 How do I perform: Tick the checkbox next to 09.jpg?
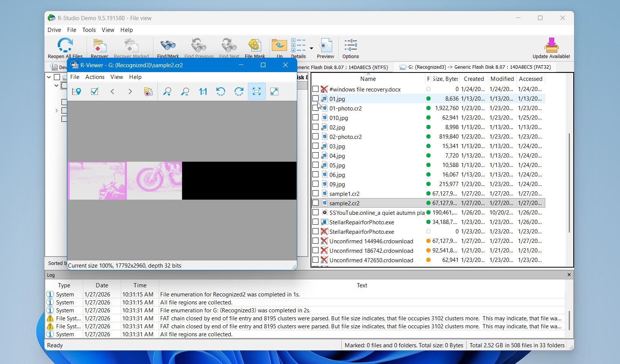click(x=316, y=184)
